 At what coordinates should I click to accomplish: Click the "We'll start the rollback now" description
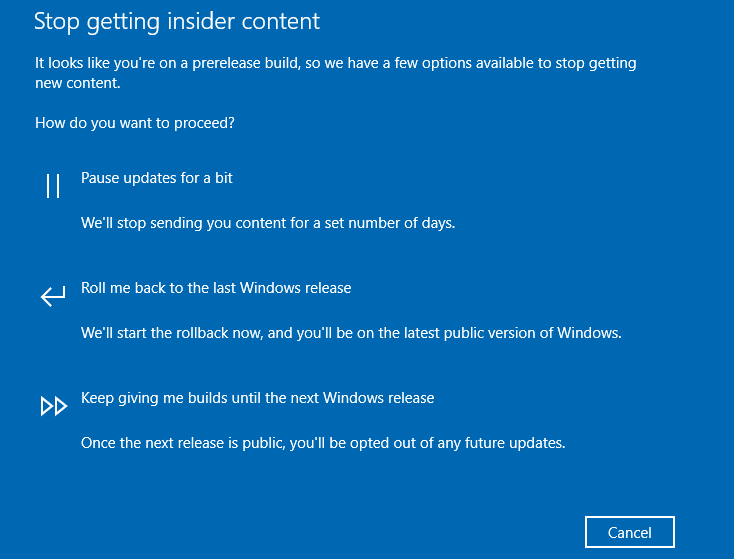point(351,333)
